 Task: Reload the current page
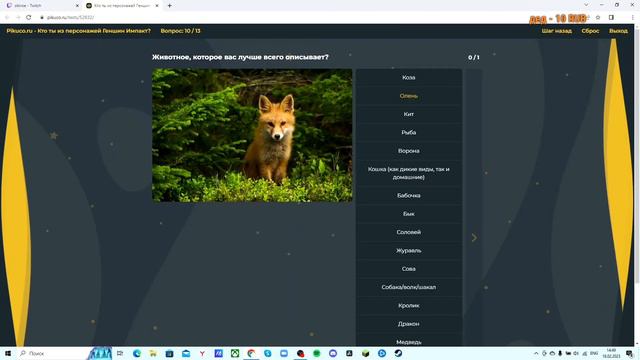point(29,18)
